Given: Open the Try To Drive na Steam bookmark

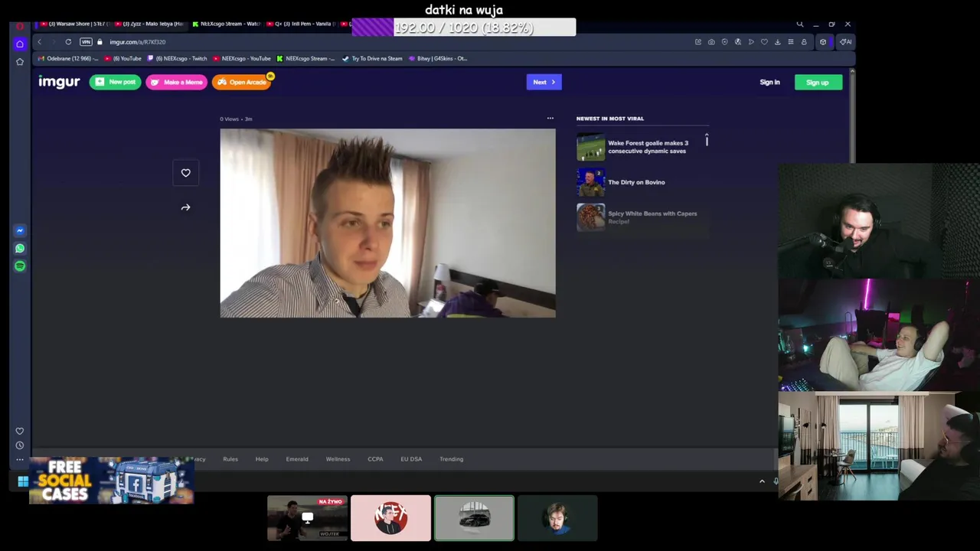Looking at the screenshot, I should 372,58.
